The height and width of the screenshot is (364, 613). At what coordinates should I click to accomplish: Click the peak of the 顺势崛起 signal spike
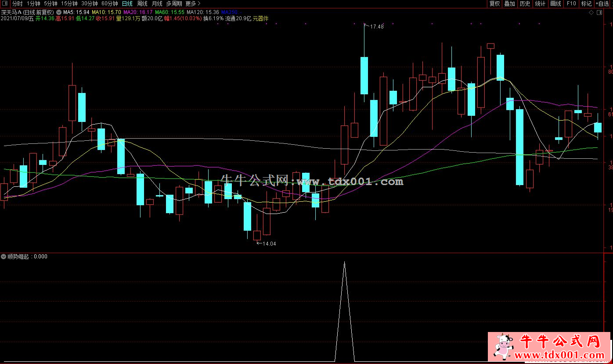[x=344, y=262]
